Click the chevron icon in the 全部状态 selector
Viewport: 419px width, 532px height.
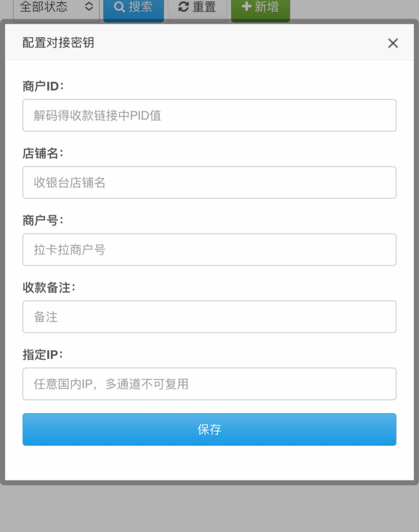coord(88,7)
